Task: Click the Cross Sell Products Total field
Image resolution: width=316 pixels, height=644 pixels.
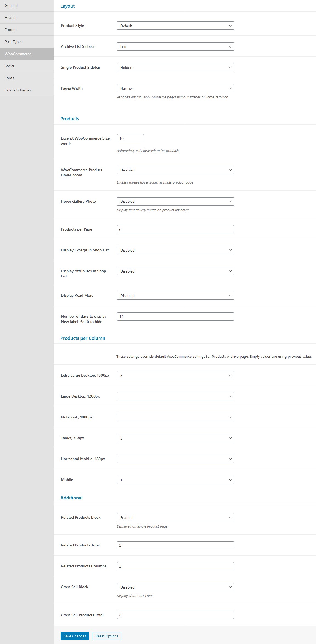Action: pyautogui.click(x=175, y=615)
